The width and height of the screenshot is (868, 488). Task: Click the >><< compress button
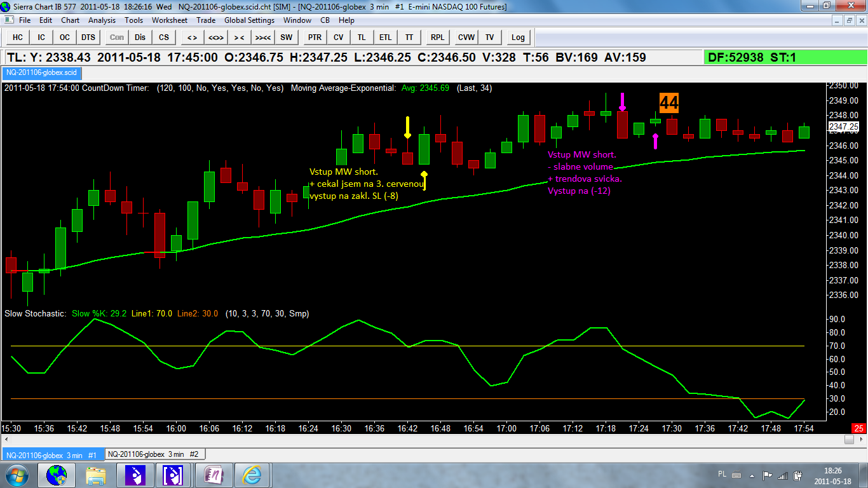click(x=263, y=37)
